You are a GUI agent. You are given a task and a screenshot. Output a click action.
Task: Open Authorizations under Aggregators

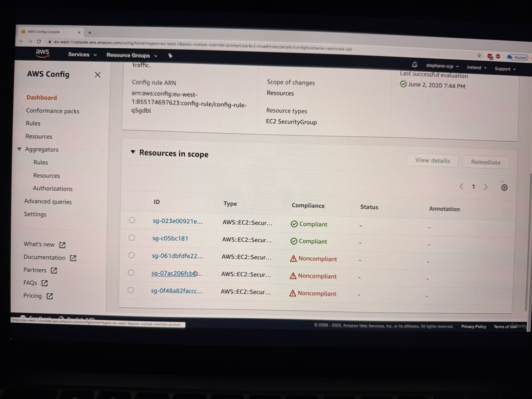(53, 189)
